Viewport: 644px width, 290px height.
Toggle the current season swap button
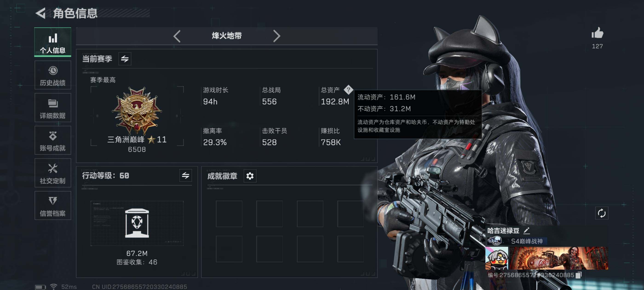pos(125,59)
